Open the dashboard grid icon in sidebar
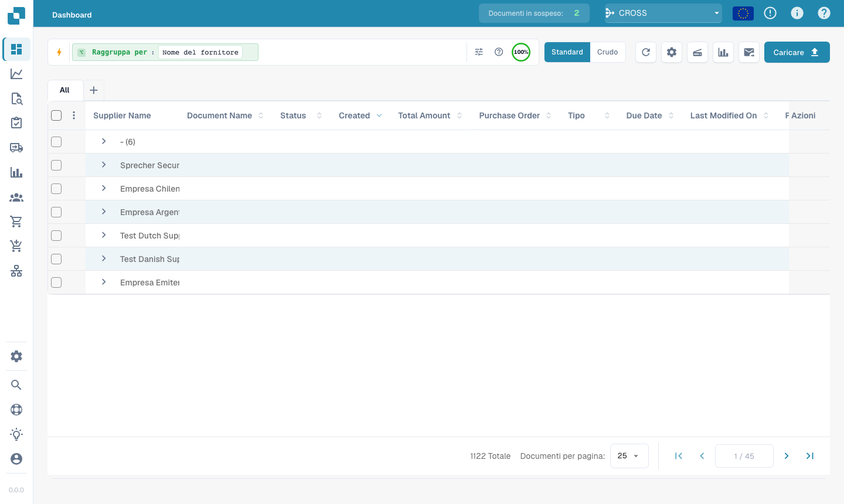Viewport: 844px width, 504px height. pos(16,49)
